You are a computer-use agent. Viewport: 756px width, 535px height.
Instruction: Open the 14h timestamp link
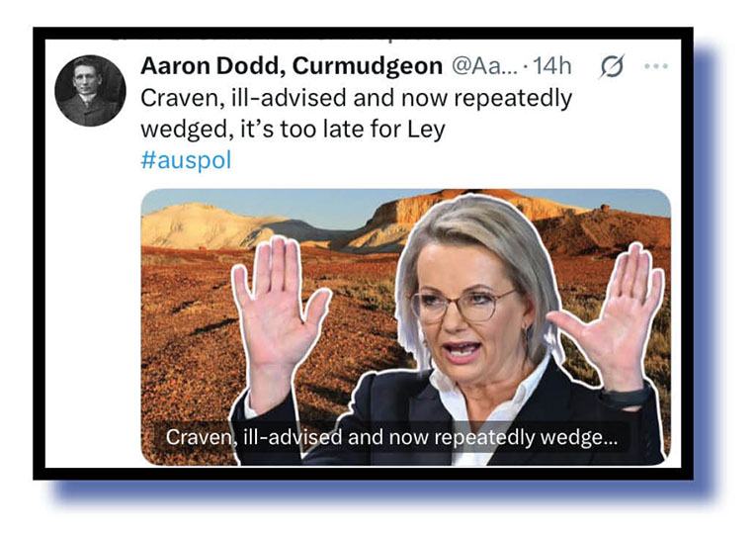[x=552, y=66]
